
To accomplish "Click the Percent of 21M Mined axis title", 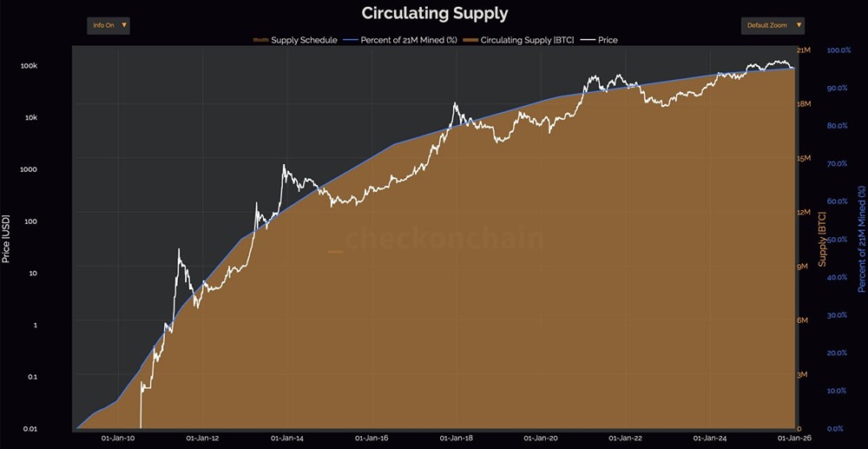I will coord(862,238).
